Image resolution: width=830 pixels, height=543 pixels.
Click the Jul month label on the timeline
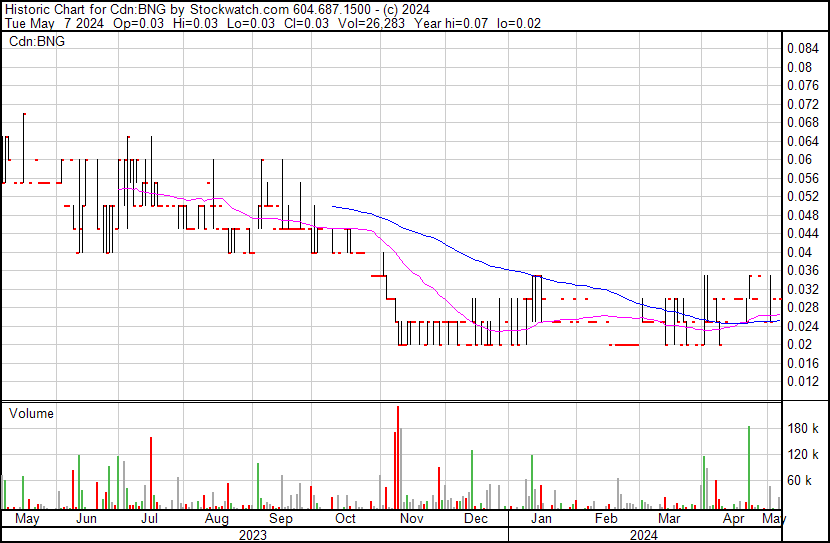coord(150,520)
